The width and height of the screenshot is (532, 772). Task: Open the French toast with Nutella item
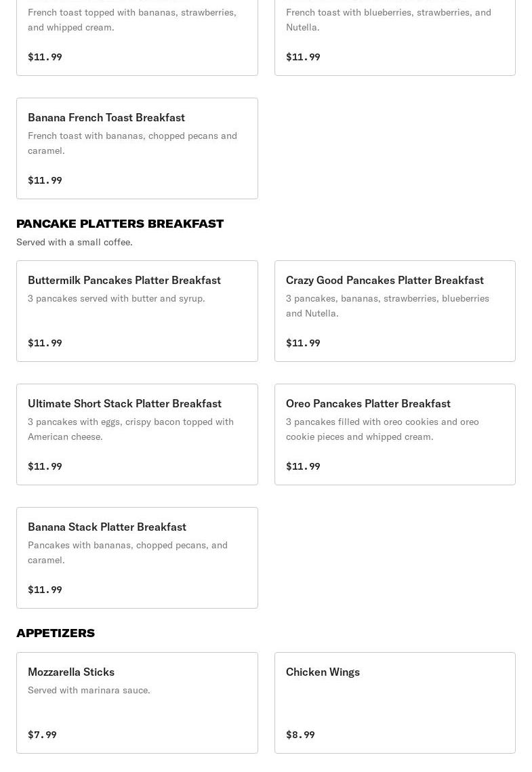point(394,34)
